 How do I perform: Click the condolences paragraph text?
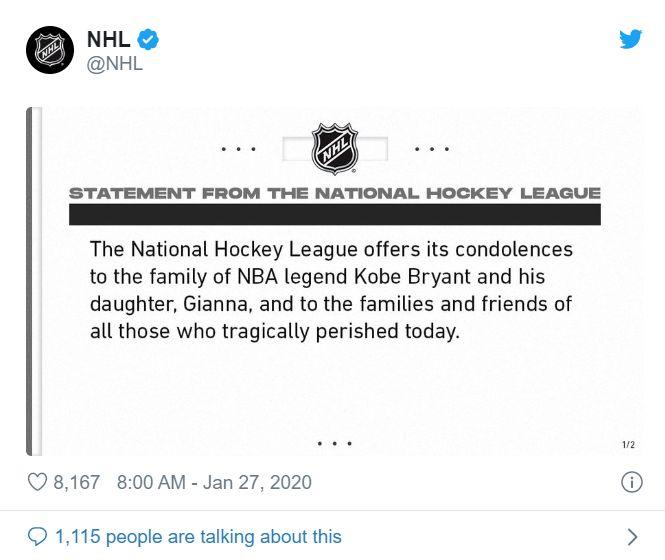click(x=331, y=290)
